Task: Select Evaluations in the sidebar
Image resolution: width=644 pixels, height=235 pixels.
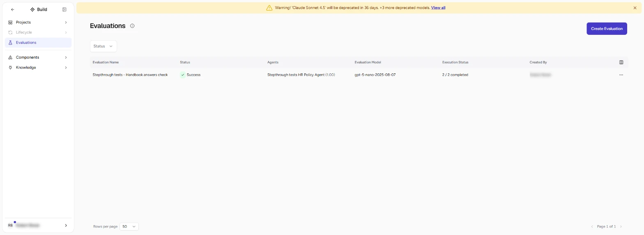Action: coord(38,43)
